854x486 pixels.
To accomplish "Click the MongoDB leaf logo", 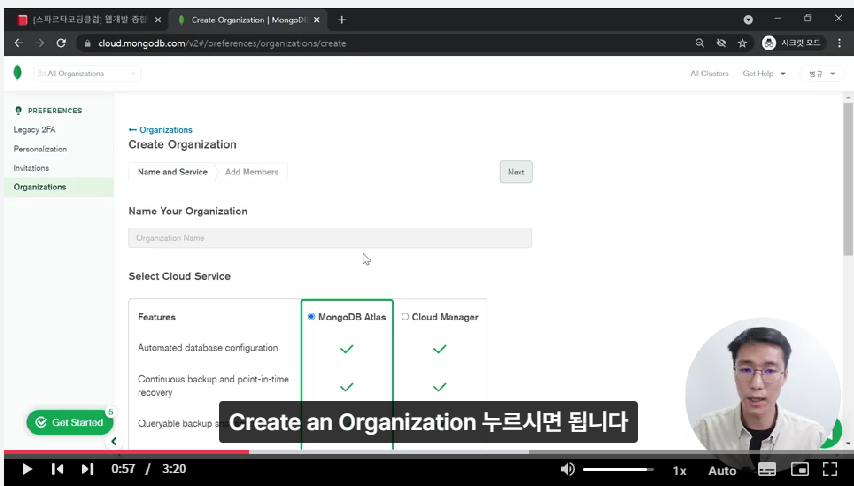I will 17,72.
